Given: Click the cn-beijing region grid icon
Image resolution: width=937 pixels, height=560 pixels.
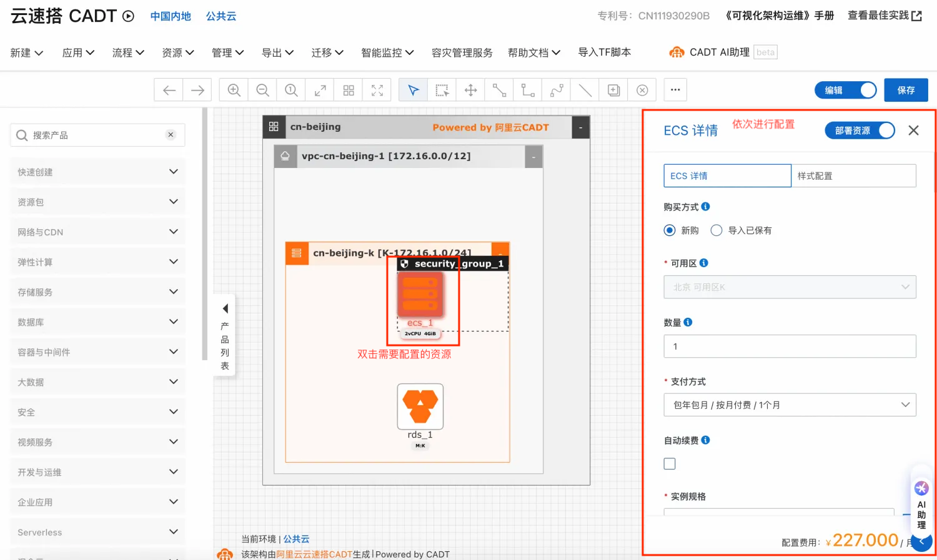Looking at the screenshot, I should [x=274, y=127].
